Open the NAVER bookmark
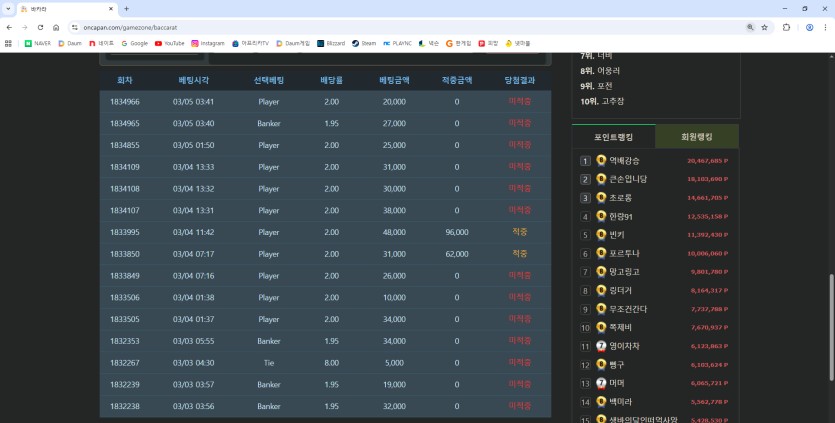835x423 pixels. (37, 43)
